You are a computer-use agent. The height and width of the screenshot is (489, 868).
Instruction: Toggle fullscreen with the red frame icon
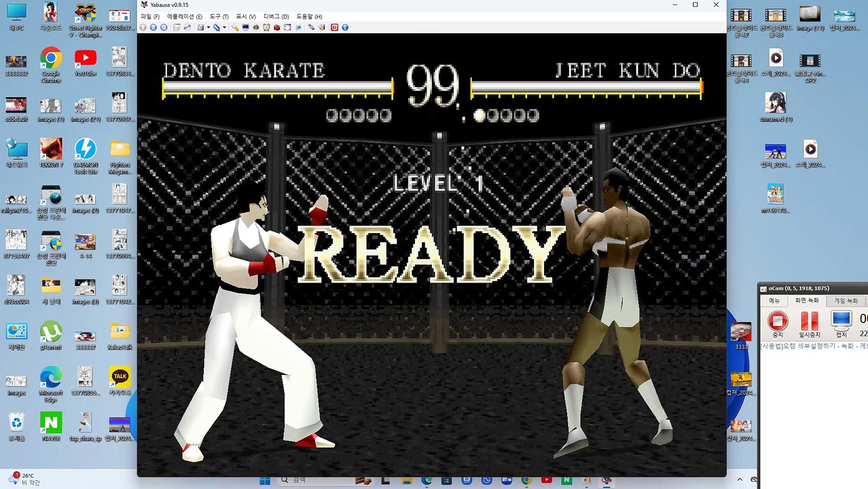tap(287, 27)
